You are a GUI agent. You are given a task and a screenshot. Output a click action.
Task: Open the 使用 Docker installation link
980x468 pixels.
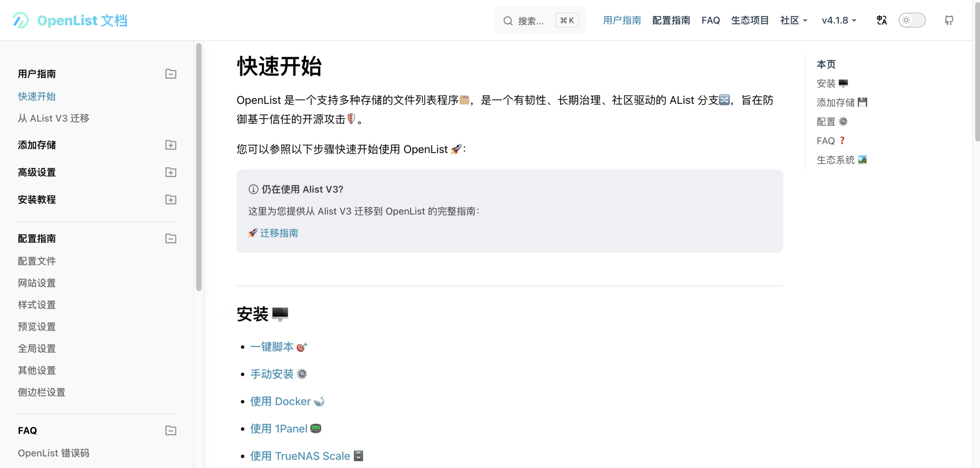tap(280, 401)
